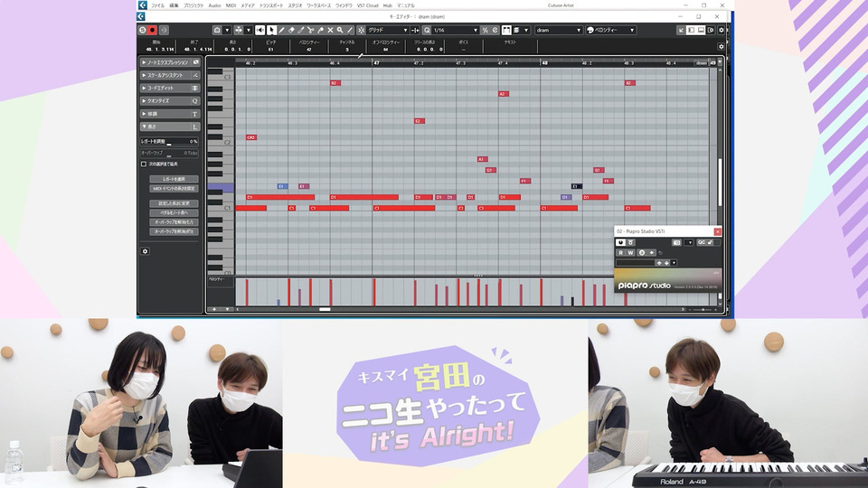This screenshot has width=868, height=488.
Task: Click 設定した長さに変更 button
Action: (x=174, y=203)
